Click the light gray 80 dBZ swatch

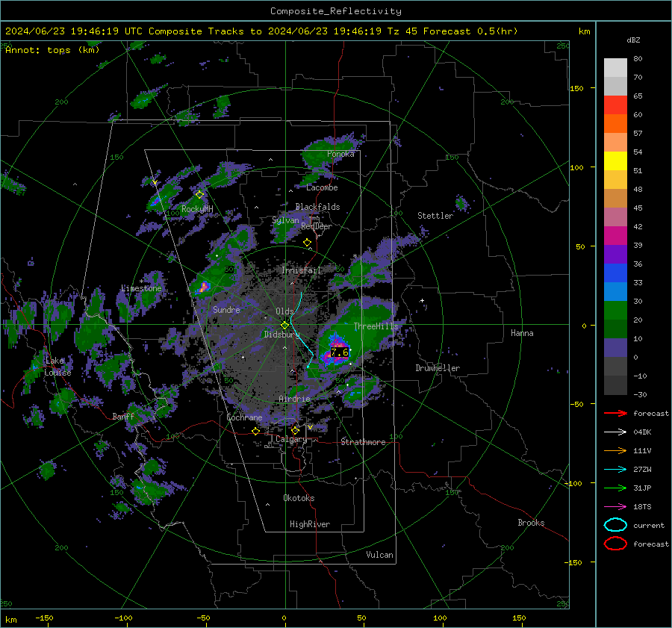pyautogui.click(x=615, y=67)
